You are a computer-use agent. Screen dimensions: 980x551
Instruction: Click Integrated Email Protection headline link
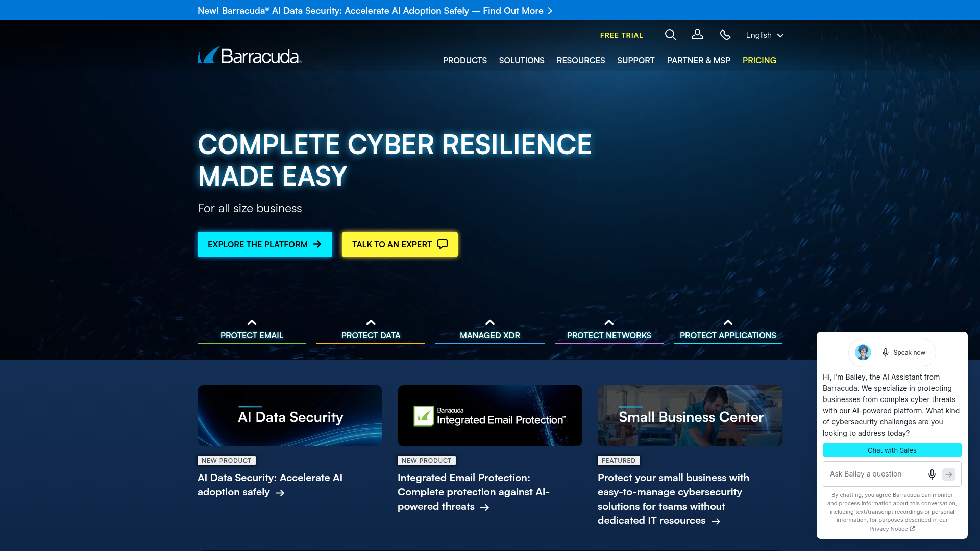click(474, 492)
